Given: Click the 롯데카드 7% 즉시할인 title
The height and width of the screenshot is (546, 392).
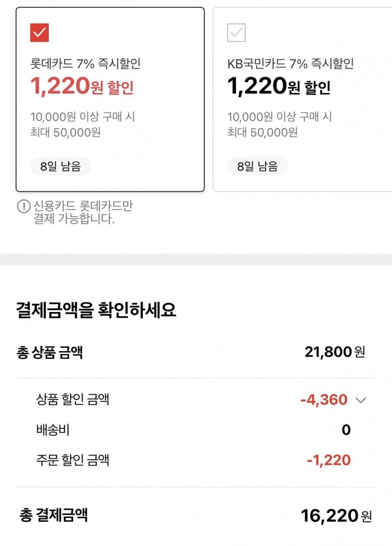Looking at the screenshot, I should (85, 64).
